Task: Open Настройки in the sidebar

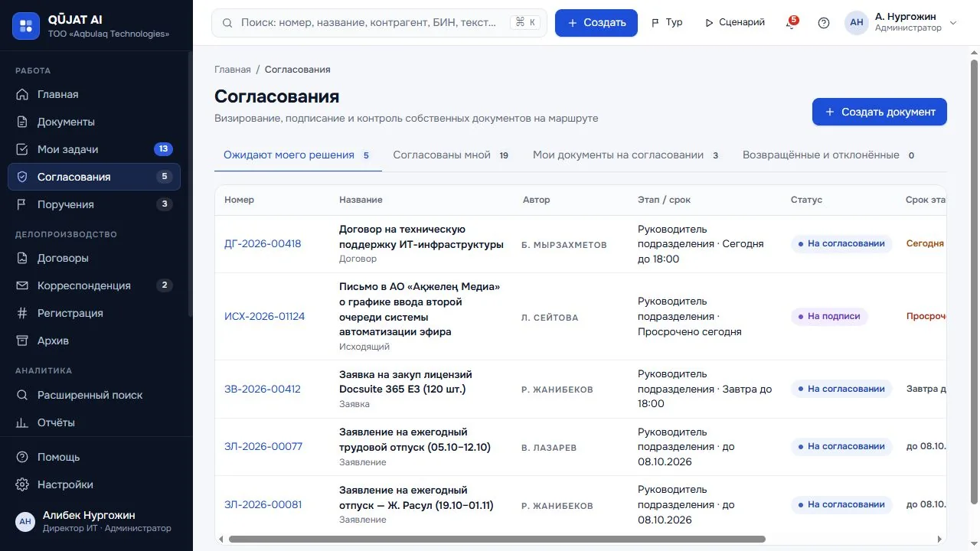Action: (x=94, y=484)
